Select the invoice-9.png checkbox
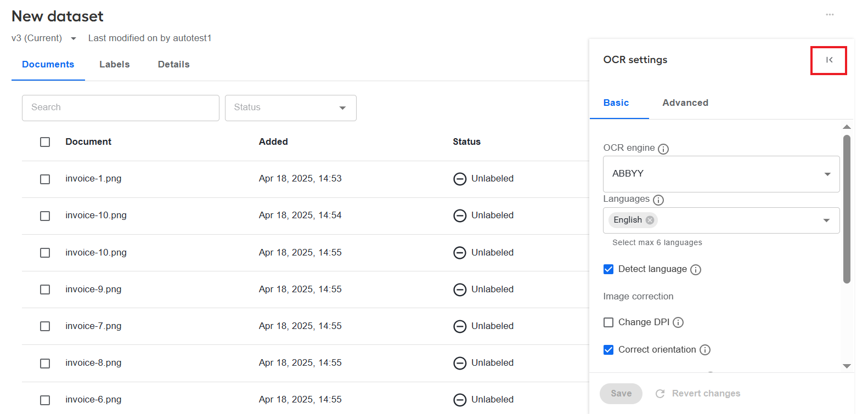The height and width of the screenshot is (414, 868). 45,290
